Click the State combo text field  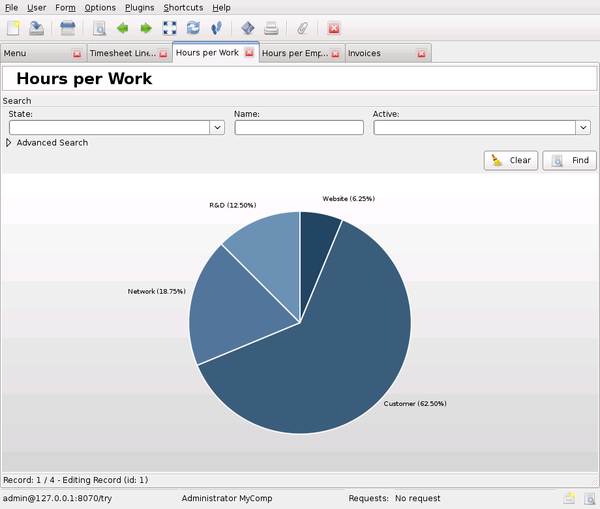tap(109, 127)
